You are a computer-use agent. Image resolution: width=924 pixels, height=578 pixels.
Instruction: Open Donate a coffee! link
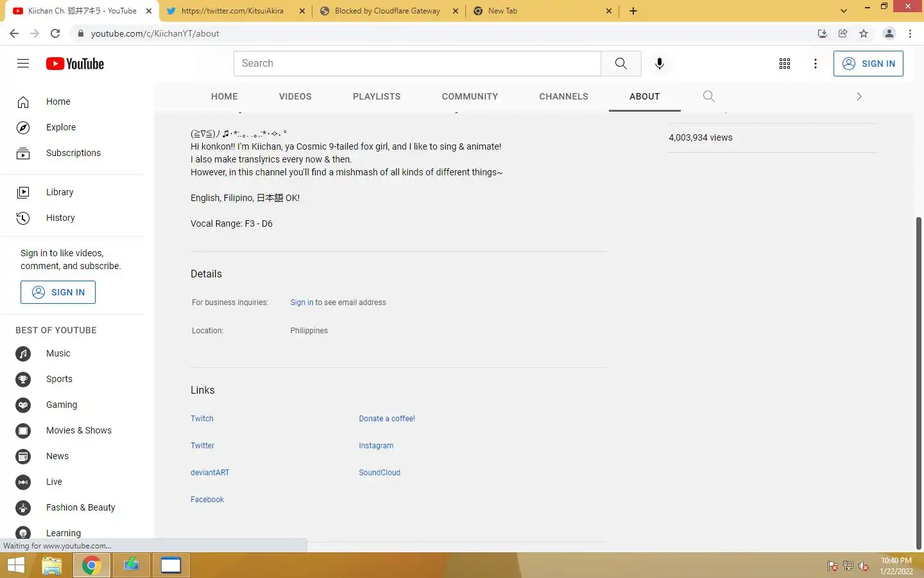click(387, 419)
